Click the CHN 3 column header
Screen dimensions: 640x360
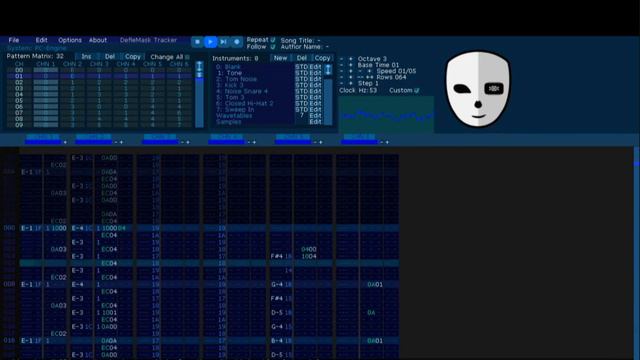[99, 64]
